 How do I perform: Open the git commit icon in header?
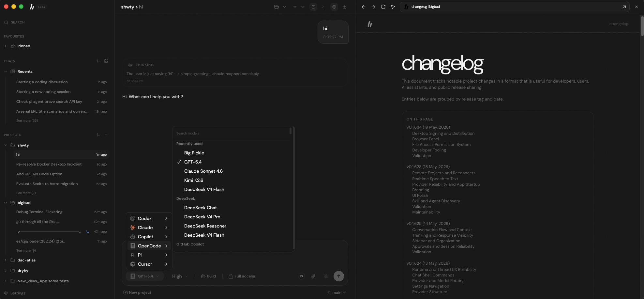(295, 7)
